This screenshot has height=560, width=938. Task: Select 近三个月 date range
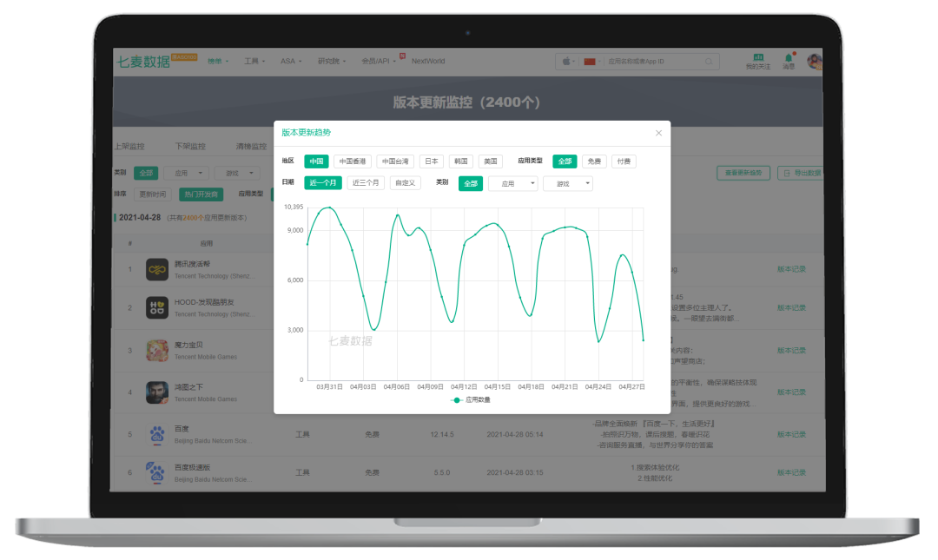coord(366,183)
